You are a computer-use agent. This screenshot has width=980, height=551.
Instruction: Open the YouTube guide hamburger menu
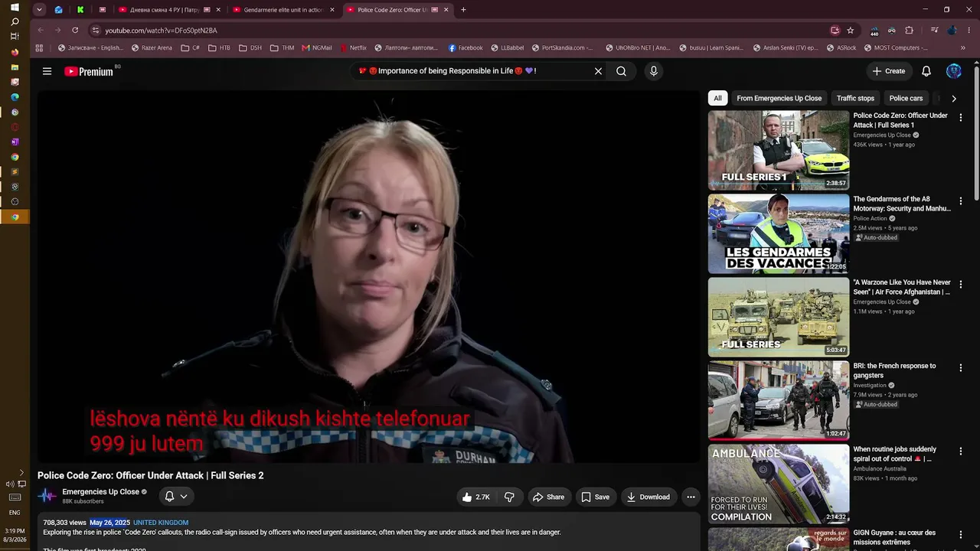click(47, 71)
